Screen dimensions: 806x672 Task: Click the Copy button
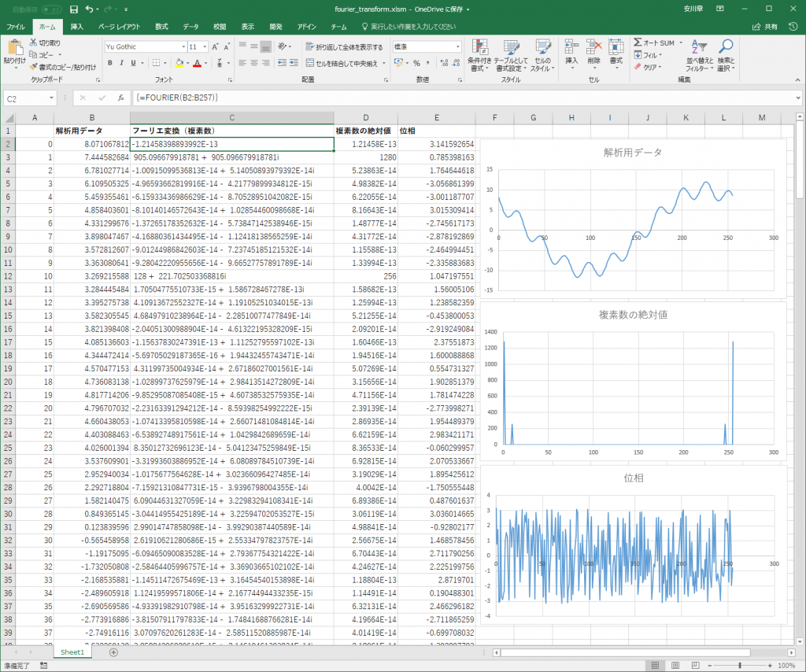point(42,54)
